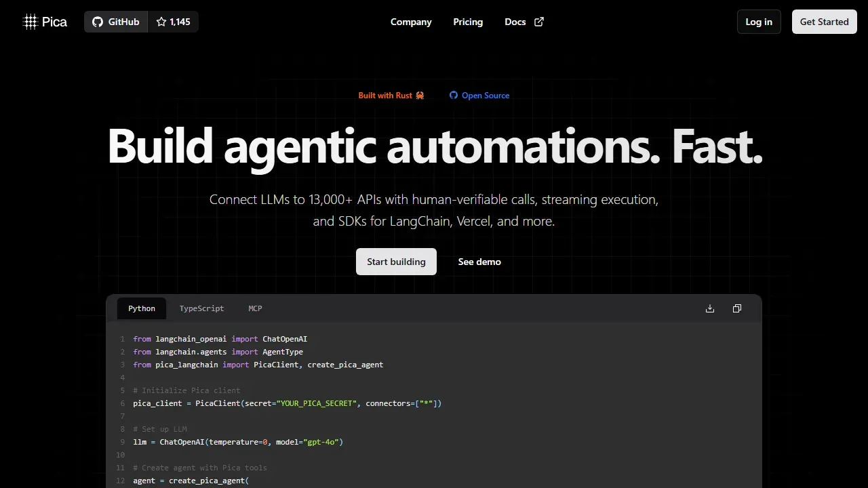The image size is (868, 488).
Task: Select the Python code tab
Action: click(x=142, y=308)
